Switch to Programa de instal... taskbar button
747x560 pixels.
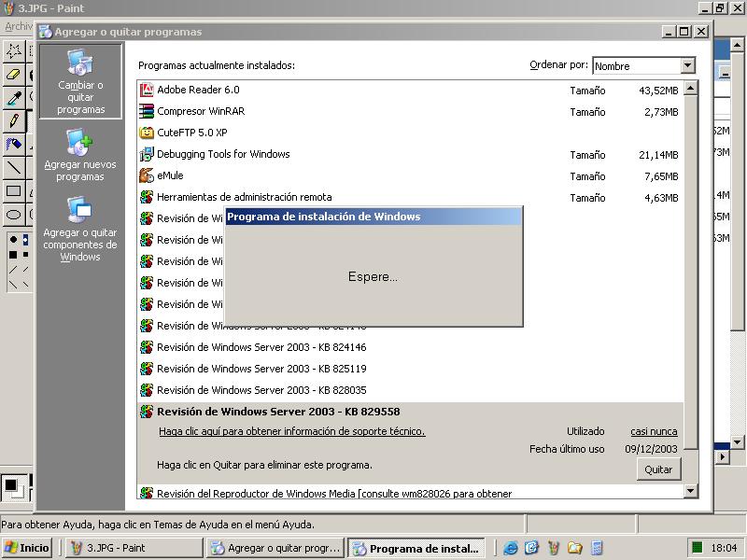point(416,548)
